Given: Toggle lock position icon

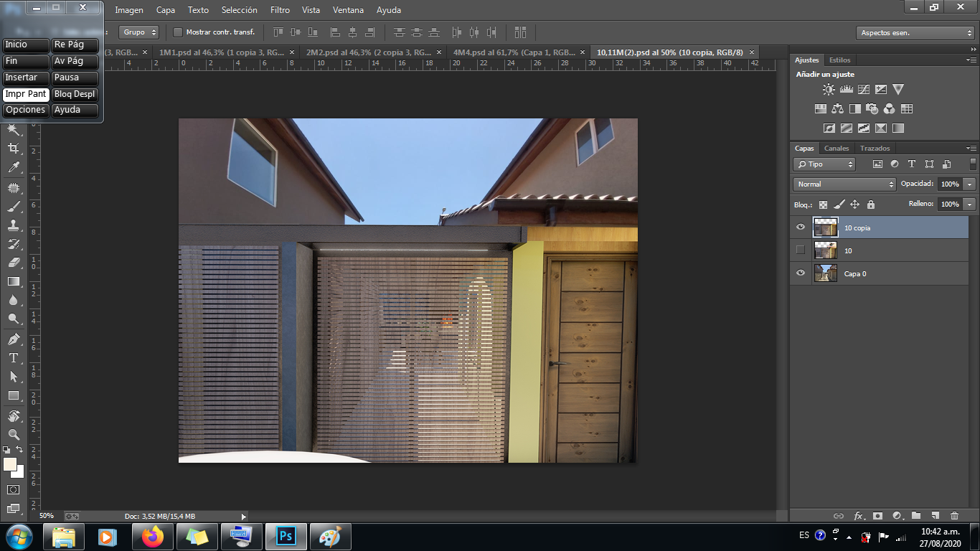Looking at the screenshot, I should [x=854, y=204].
